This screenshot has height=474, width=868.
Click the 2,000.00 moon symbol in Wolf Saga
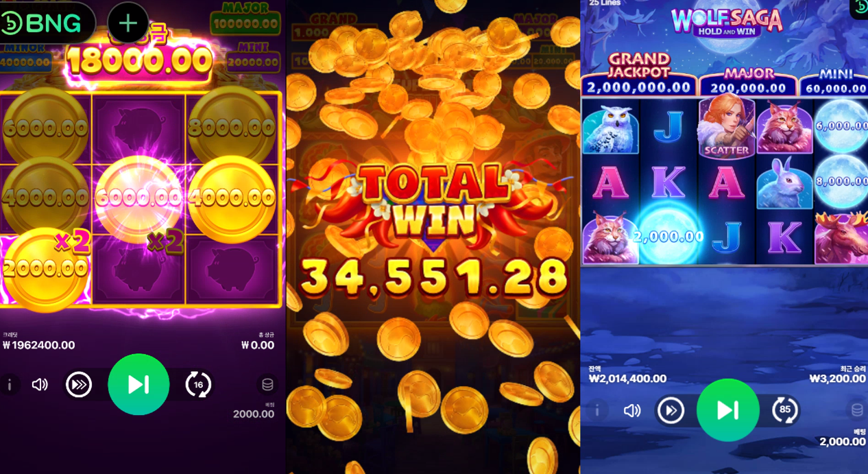tap(668, 235)
